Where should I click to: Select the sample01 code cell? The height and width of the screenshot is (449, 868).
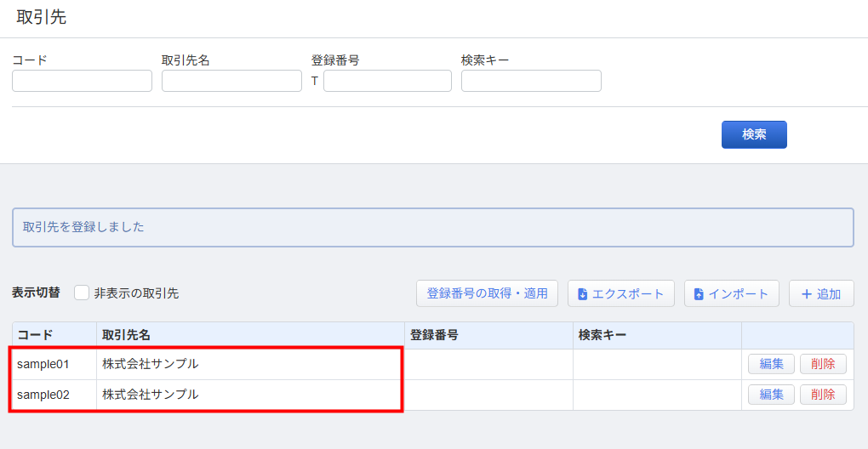43,364
